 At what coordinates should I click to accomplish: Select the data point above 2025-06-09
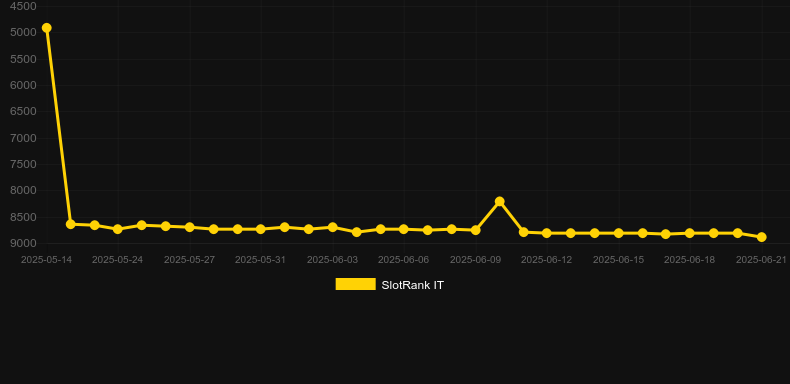475,230
